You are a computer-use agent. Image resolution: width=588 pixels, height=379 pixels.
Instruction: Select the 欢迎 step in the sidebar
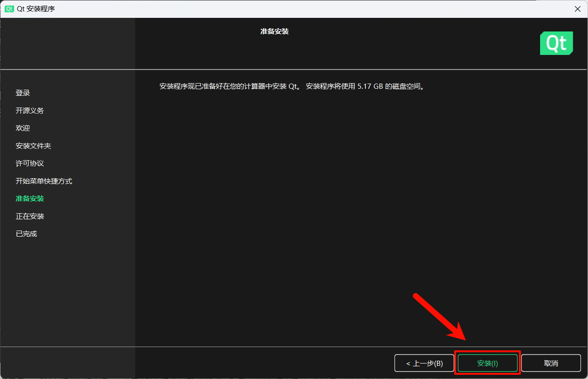pos(23,128)
